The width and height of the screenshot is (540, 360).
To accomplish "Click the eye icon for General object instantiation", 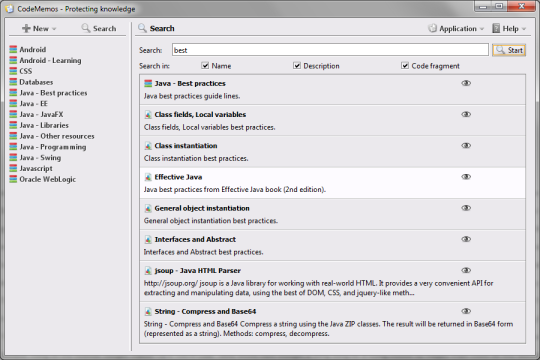I will point(466,208).
